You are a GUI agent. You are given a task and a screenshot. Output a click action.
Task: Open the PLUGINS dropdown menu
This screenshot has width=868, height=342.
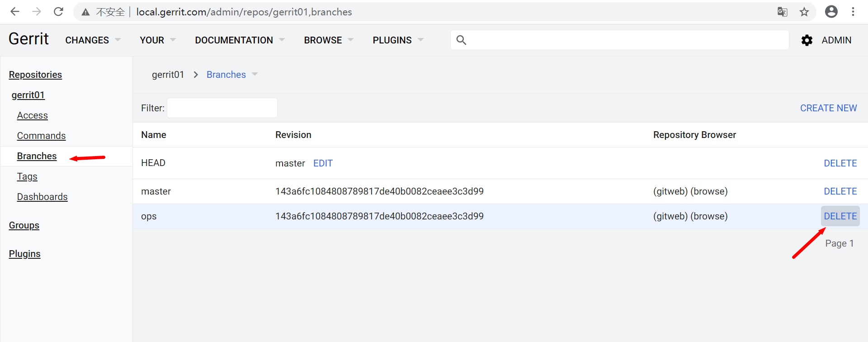coord(398,40)
